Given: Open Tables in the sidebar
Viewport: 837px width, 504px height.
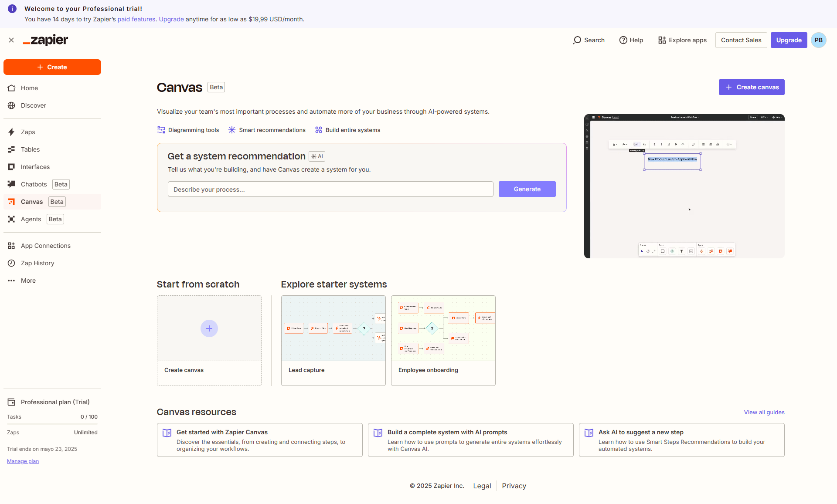Looking at the screenshot, I should [52, 149].
